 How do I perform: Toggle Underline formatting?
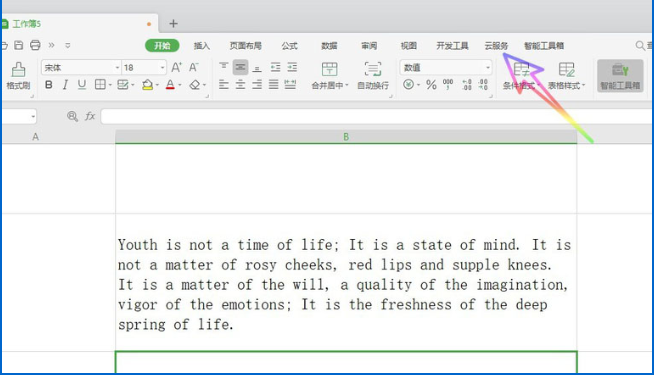coord(82,85)
